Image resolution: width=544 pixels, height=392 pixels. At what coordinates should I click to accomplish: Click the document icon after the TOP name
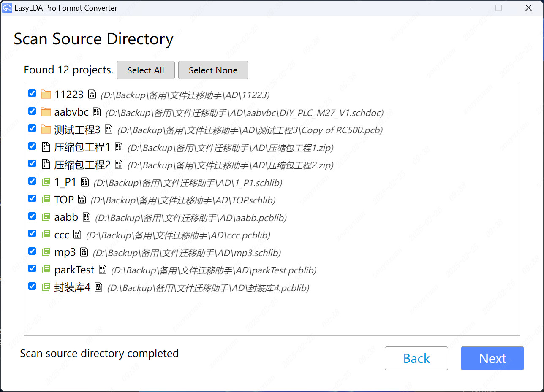click(x=82, y=200)
